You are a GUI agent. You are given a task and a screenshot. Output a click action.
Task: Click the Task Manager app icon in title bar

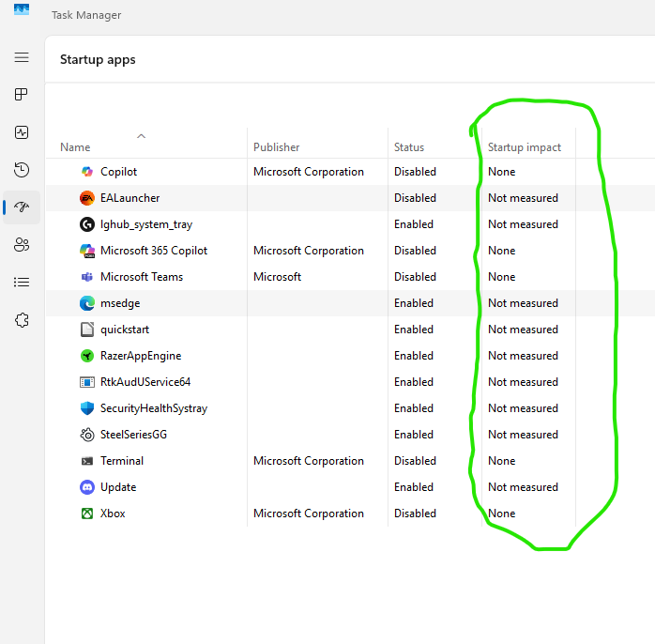point(22,8)
